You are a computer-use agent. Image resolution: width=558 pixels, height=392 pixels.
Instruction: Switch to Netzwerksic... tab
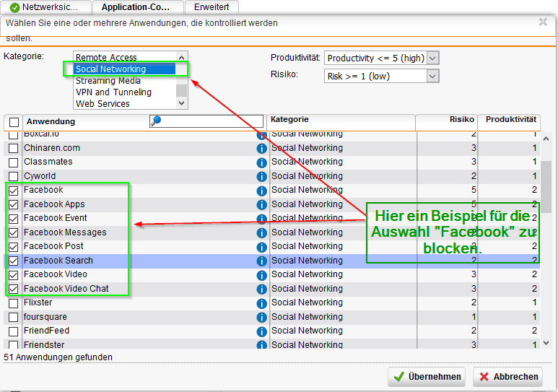click(x=45, y=7)
